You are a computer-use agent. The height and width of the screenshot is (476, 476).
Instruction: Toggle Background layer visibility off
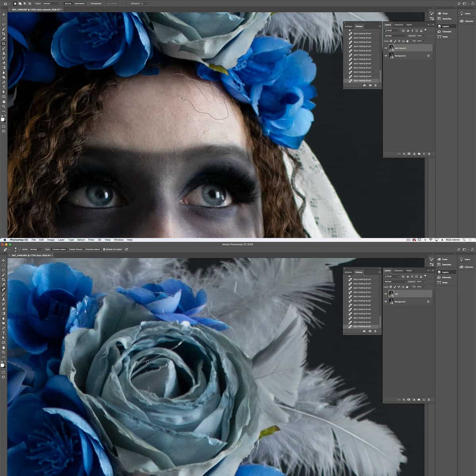386,56
